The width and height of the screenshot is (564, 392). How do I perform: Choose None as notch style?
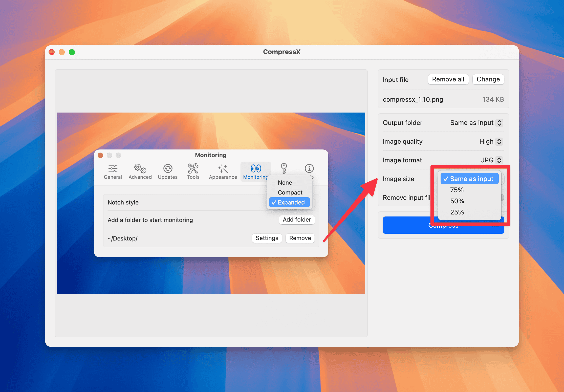[x=285, y=182]
